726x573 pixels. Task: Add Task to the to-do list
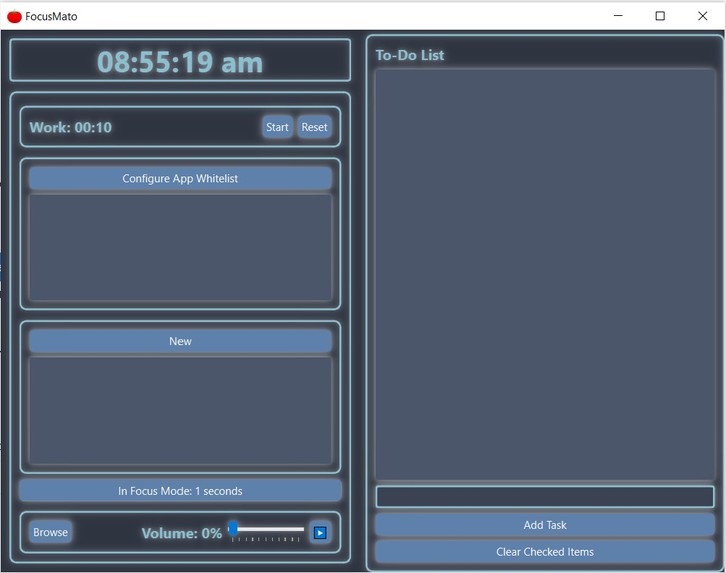point(544,525)
